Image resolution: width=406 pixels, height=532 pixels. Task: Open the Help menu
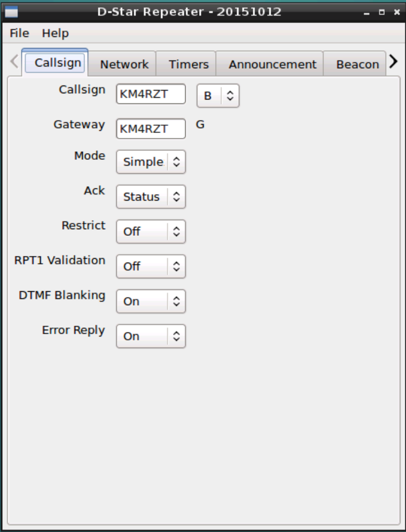(x=54, y=33)
